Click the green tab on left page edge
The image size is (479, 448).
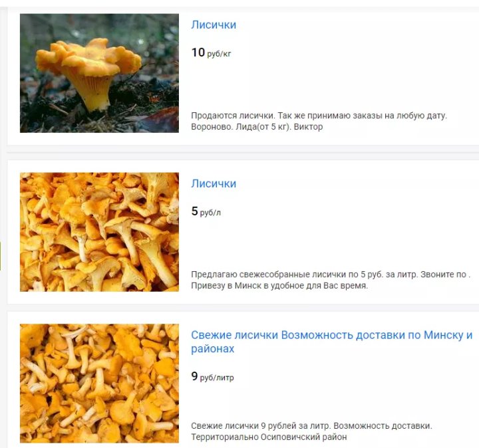0,256
